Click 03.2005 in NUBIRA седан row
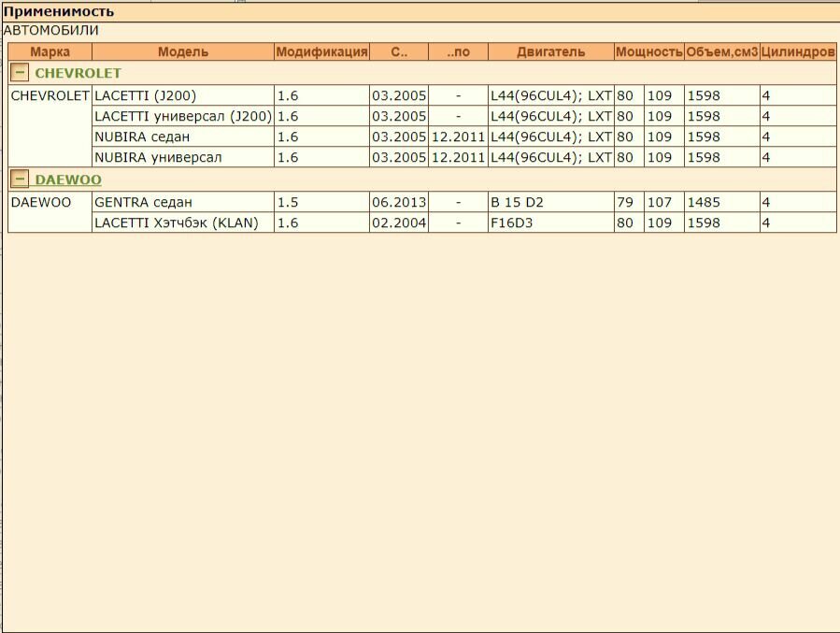 click(x=399, y=137)
